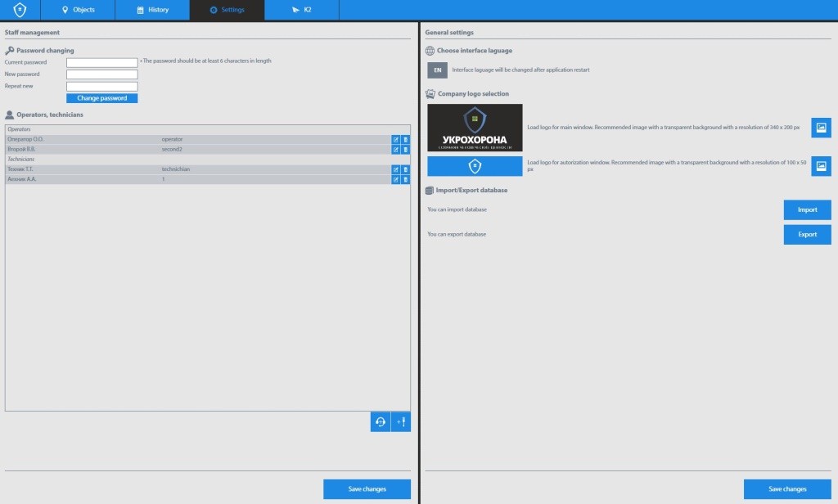838x504 pixels.
Task: Click the shield logo in the top bar
Action: [20, 10]
